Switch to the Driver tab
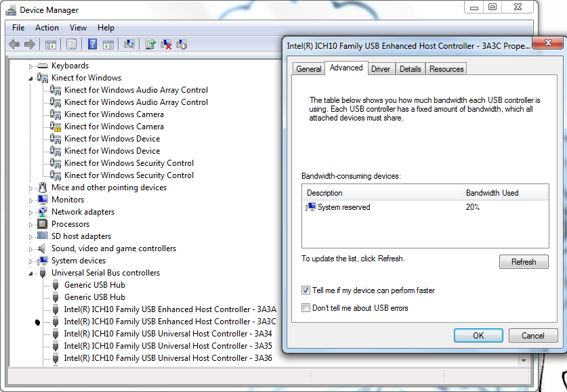Viewport: 567px width, 392px height. click(x=381, y=68)
